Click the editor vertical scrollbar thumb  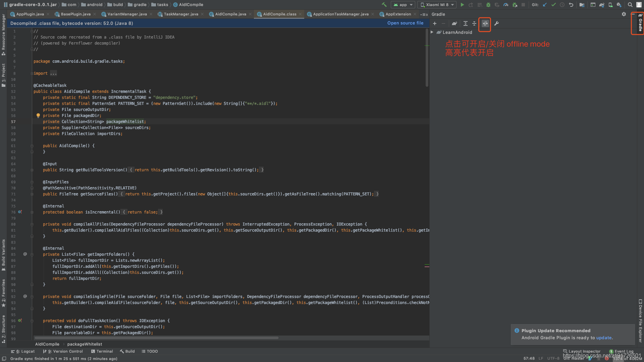427,58
